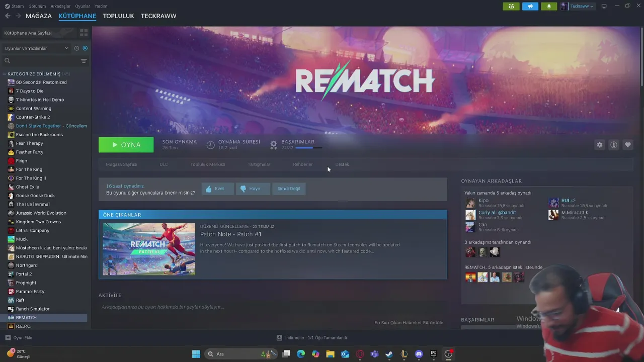
Task: Open the REMATCH DLC link
Action: [x=164, y=164]
